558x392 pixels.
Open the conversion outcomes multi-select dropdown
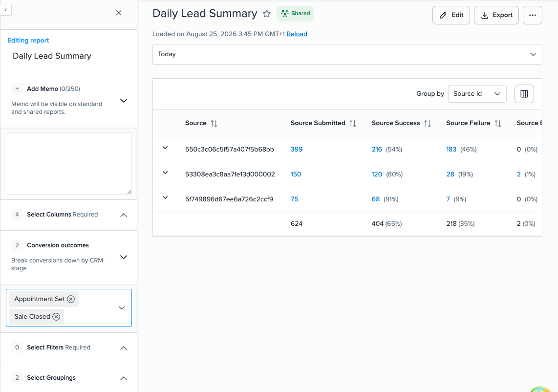121,308
